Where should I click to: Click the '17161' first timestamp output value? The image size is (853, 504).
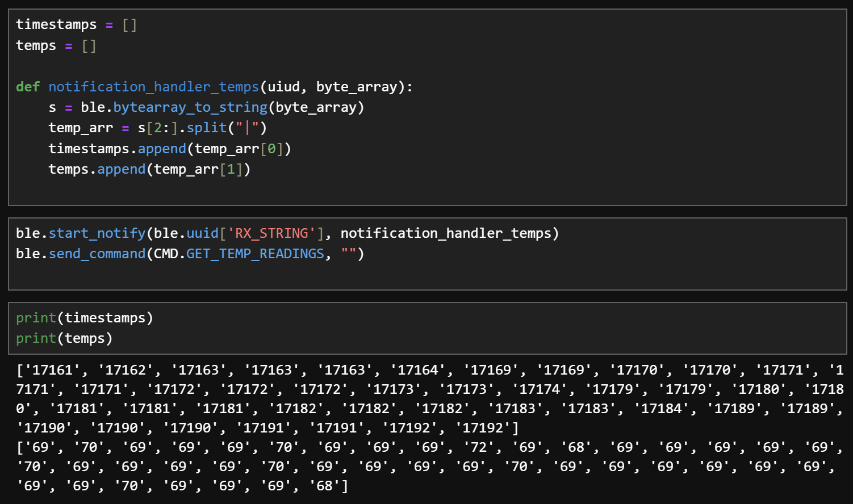[x=52, y=370]
